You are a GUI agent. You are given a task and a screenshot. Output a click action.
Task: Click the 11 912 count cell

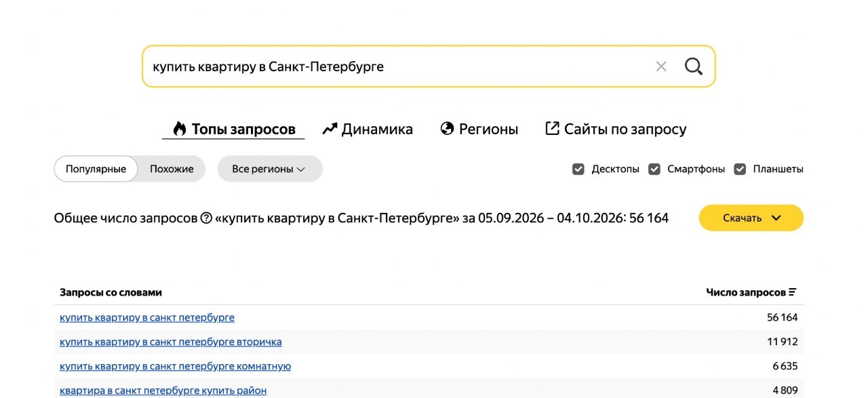[783, 342]
